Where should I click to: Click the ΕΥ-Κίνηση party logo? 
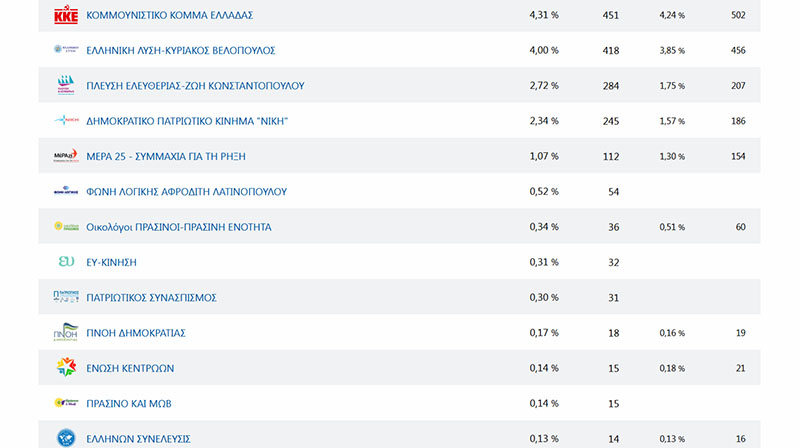coord(65,262)
